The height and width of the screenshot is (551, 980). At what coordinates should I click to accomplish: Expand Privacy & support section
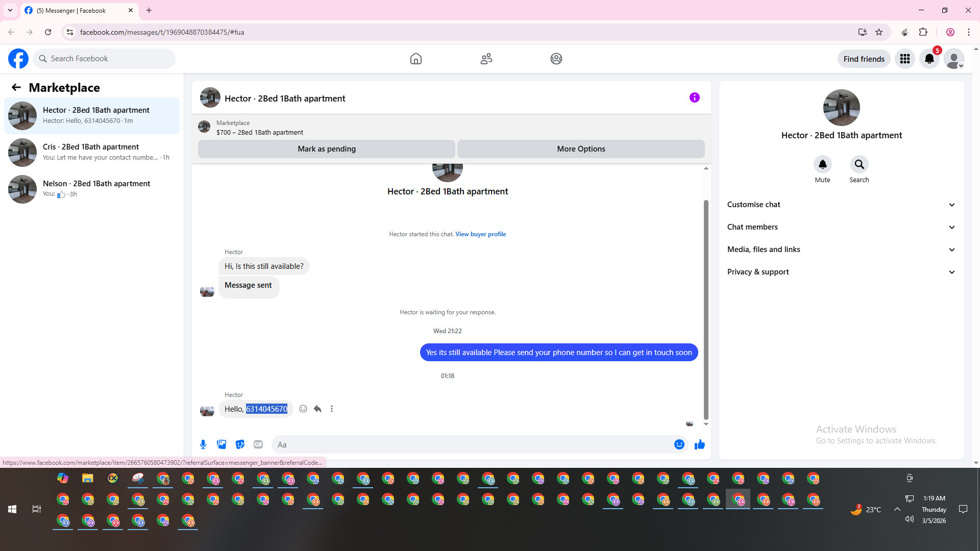point(842,272)
